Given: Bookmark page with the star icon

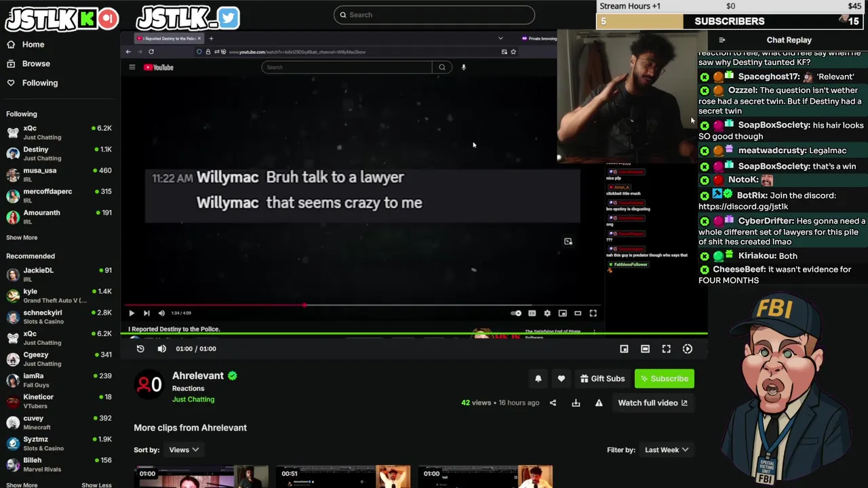Looking at the screenshot, I should click(513, 52).
